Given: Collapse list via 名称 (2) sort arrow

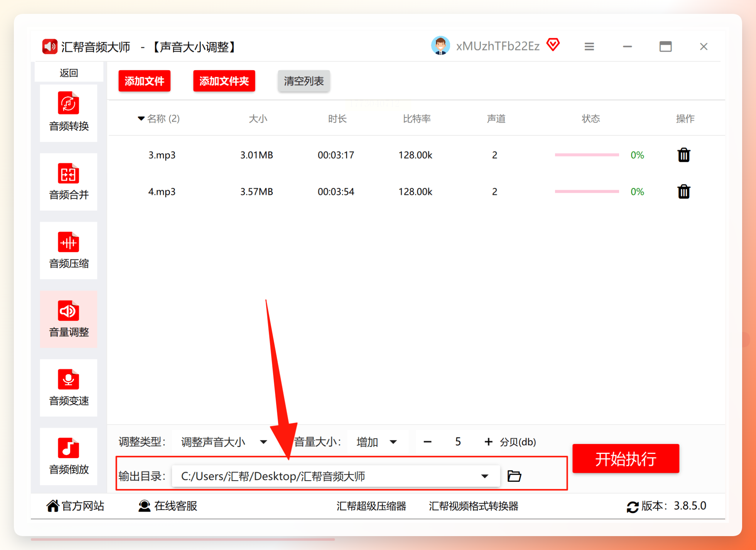Looking at the screenshot, I should tap(141, 118).
